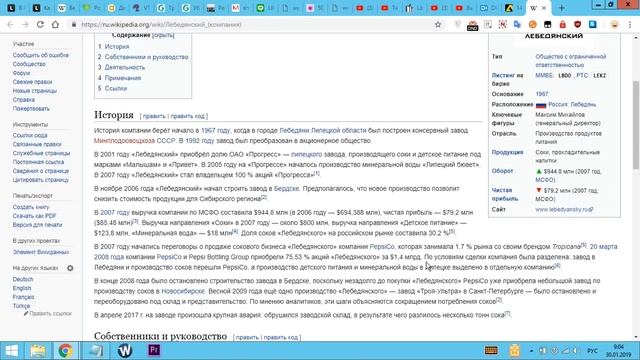640x360 pixels.
Task: Click Скачать как PDF in sidebar
Action: click(34, 216)
